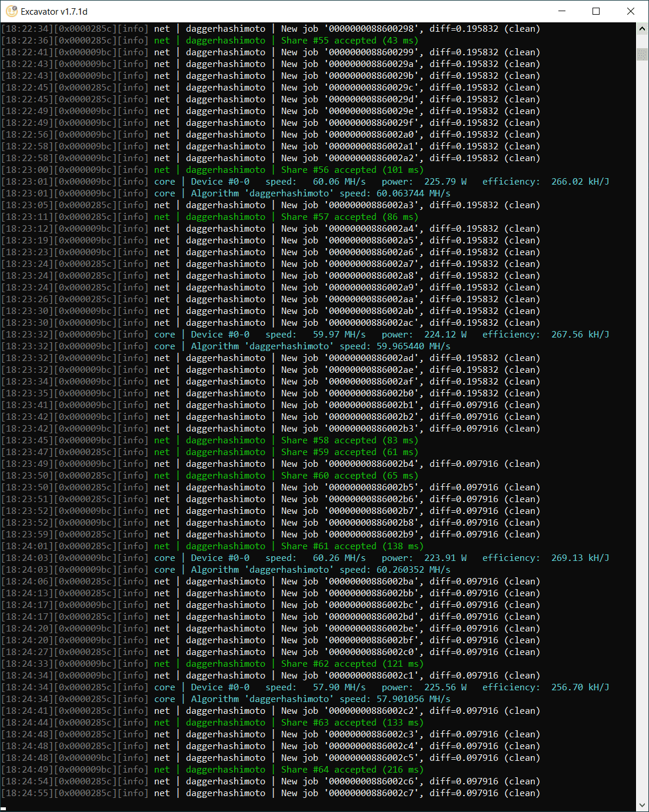Click the blinking cursor on the last line

(x=4, y=808)
